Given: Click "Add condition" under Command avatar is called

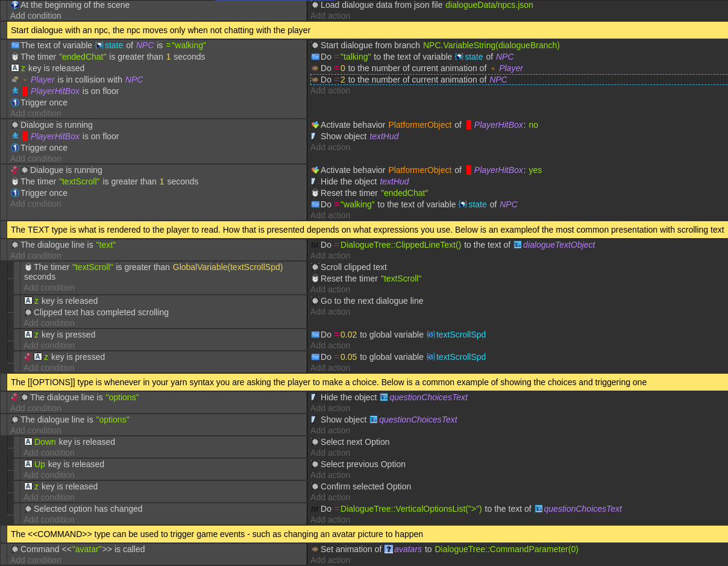Looking at the screenshot, I should [36, 560].
